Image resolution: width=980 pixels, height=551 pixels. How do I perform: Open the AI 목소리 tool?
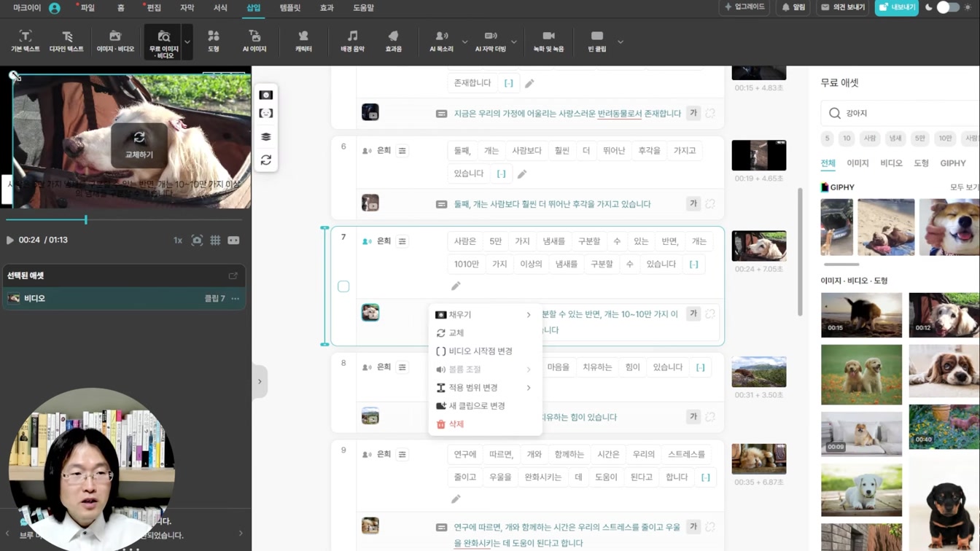pyautogui.click(x=441, y=41)
